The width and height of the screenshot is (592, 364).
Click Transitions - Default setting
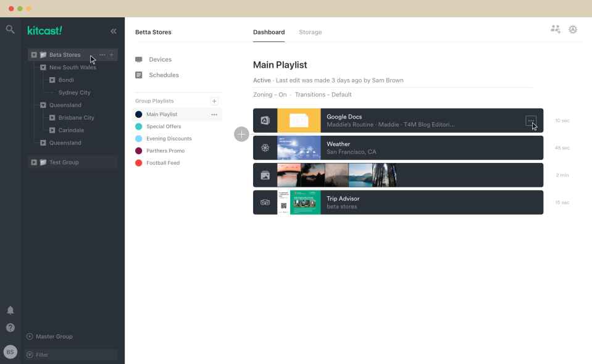click(x=323, y=94)
